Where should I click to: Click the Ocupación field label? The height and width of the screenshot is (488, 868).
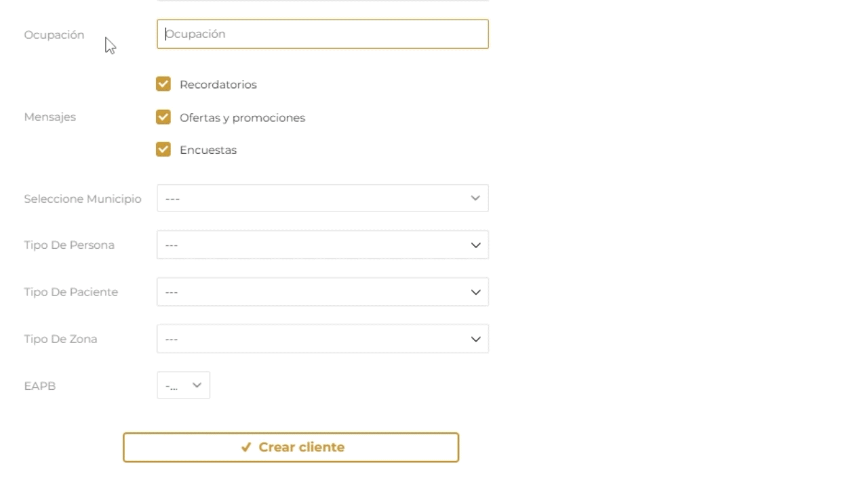coord(54,35)
